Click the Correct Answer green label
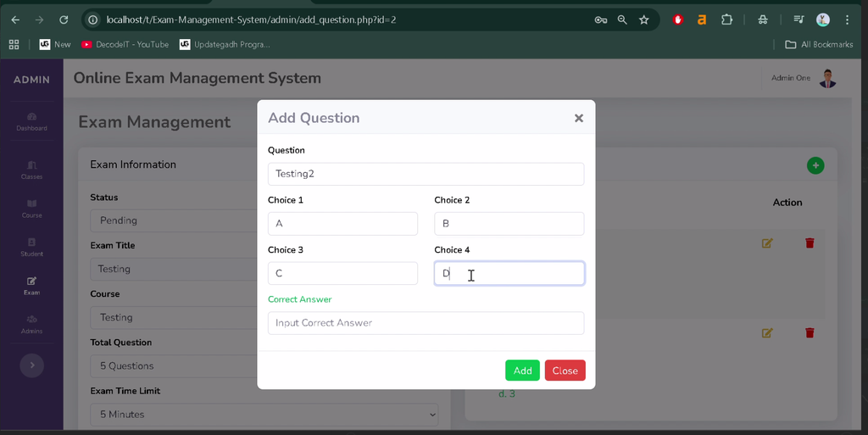The height and width of the screenshot is (435, 868). (299, 299)
